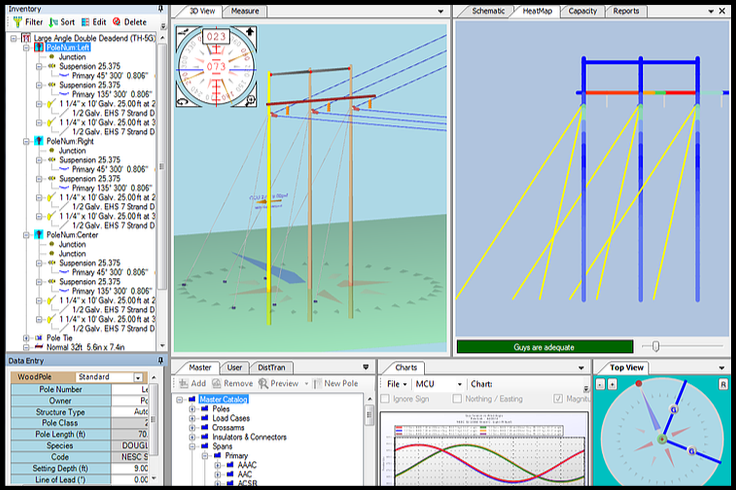Click the Filter icon in Inventory toolbar
Screen dimensions: 736x490
click(17, 21)
